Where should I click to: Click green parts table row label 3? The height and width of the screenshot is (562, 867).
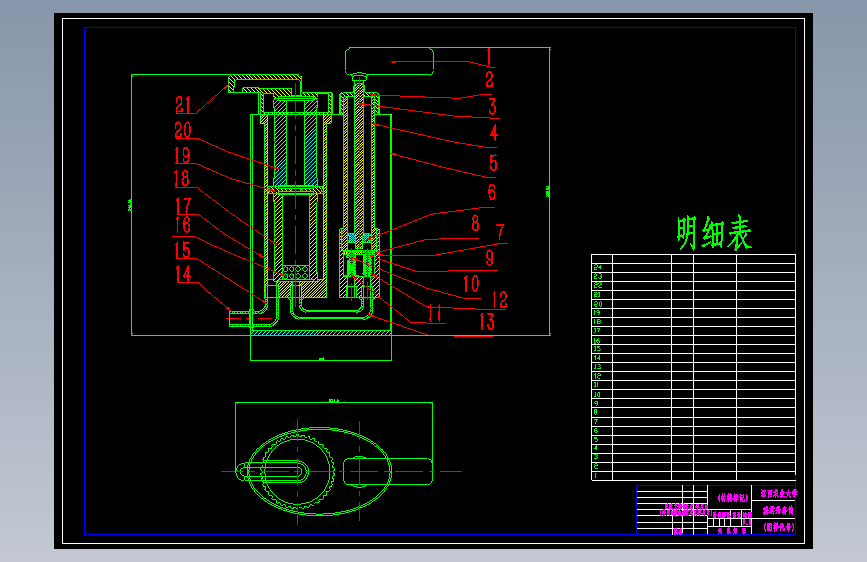coord(596,457)
